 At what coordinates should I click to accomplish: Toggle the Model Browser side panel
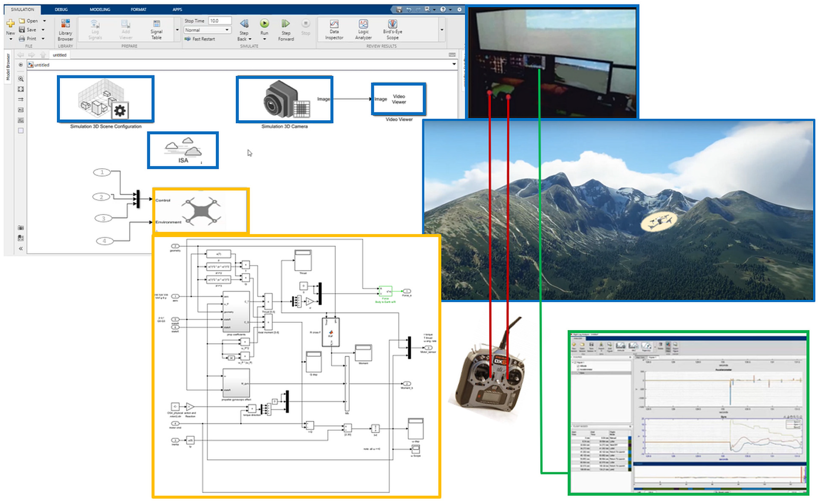8,67
